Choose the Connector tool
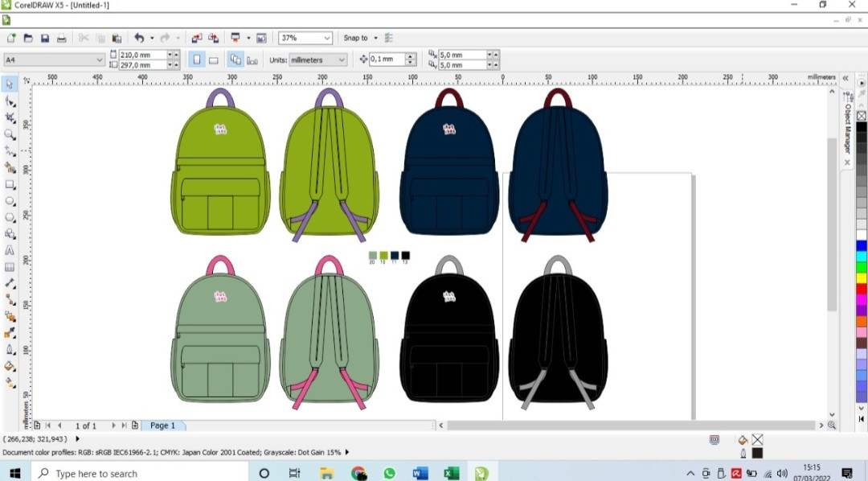 (10, 300)
